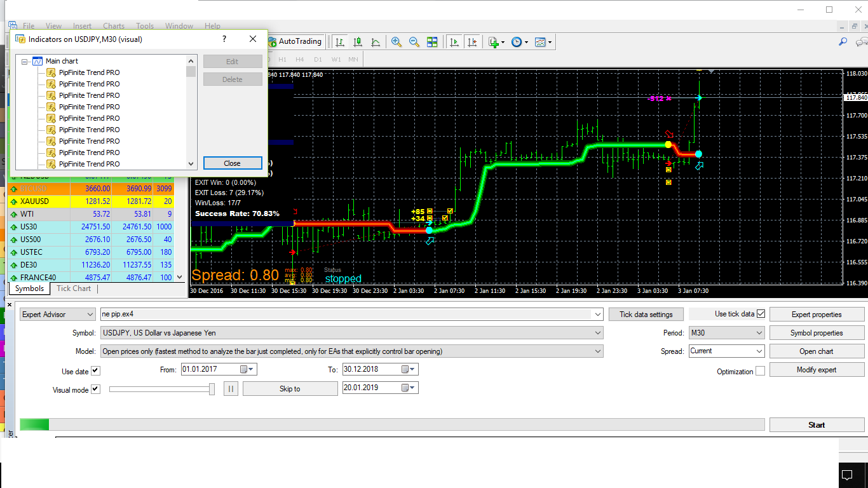Open the Tools menu
This screenshot has height=488, width=868.
[145, 26]
